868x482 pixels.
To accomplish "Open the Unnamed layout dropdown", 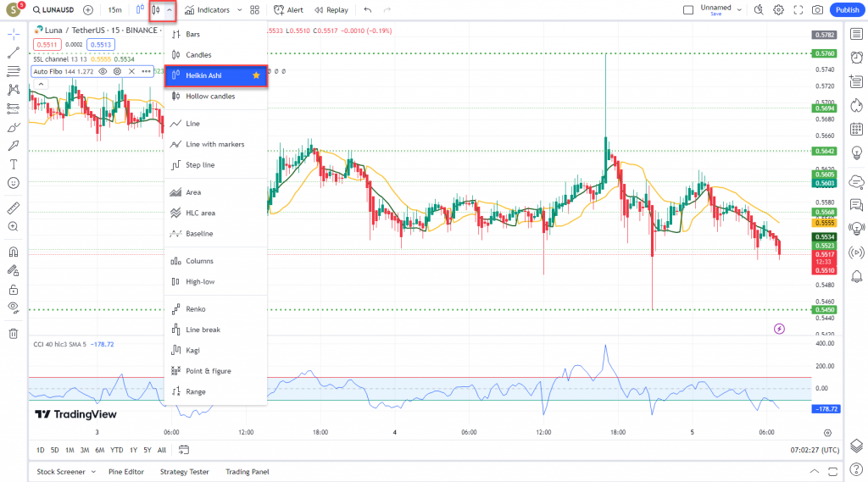I will [739, 10].
